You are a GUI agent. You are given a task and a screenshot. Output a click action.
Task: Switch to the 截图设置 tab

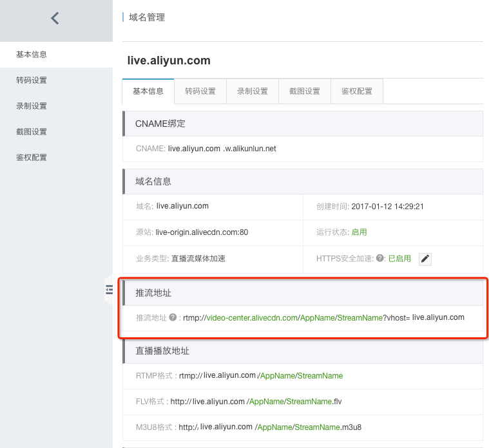point(305,91)
